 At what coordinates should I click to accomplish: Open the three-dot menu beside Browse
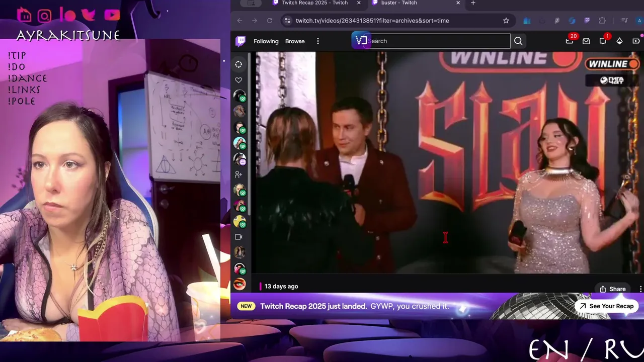(x=317, y=41)
